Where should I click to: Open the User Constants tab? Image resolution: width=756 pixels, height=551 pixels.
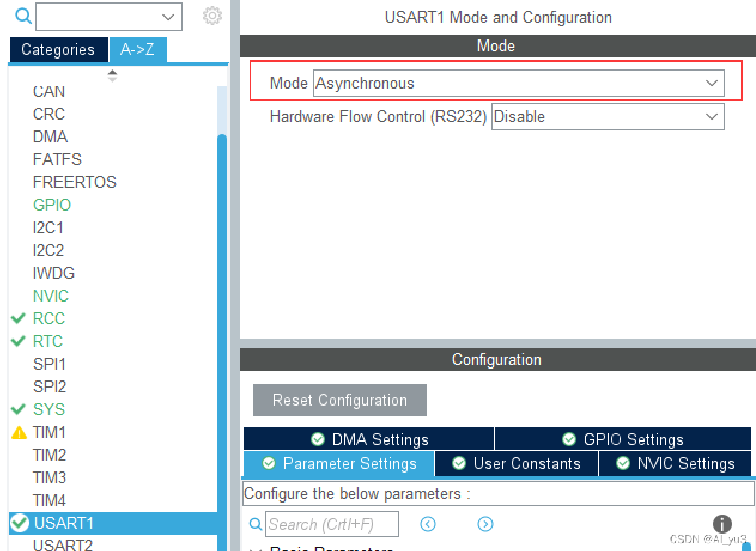click(517, 464)
